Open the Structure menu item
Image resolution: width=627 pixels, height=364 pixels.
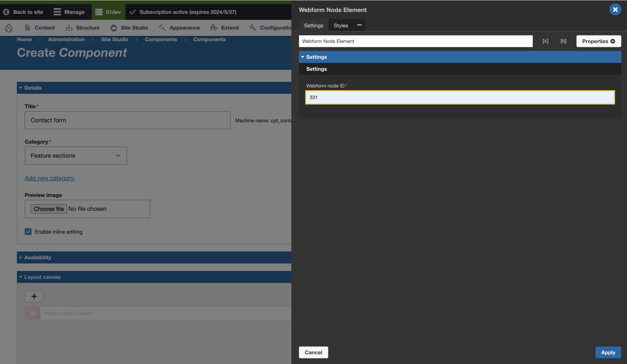point(82,28)
